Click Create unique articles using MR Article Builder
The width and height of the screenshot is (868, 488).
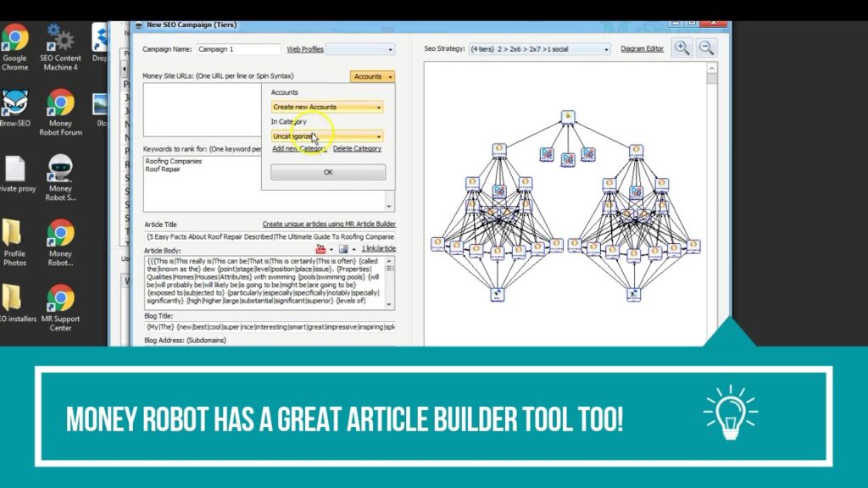(x=329, y=224)
